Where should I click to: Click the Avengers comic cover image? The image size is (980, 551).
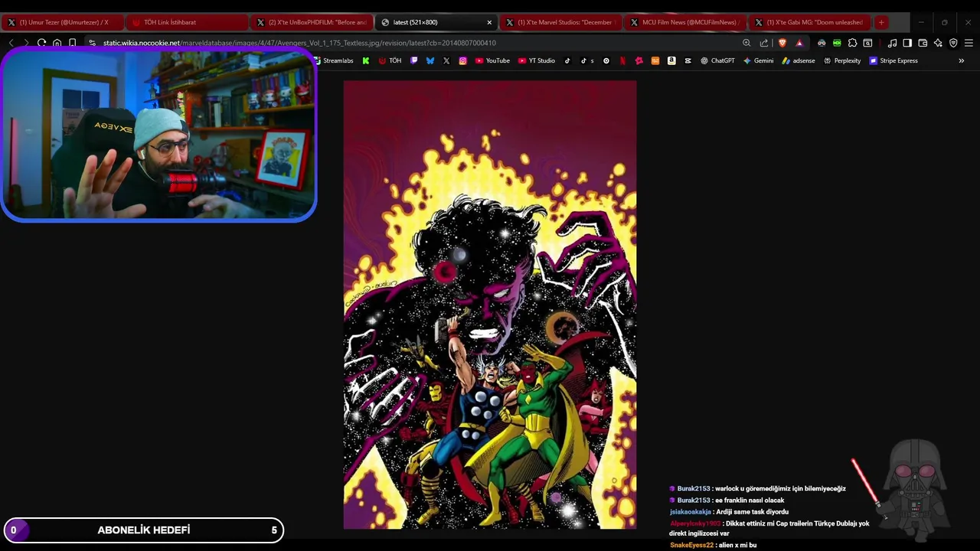pos(490,305)
